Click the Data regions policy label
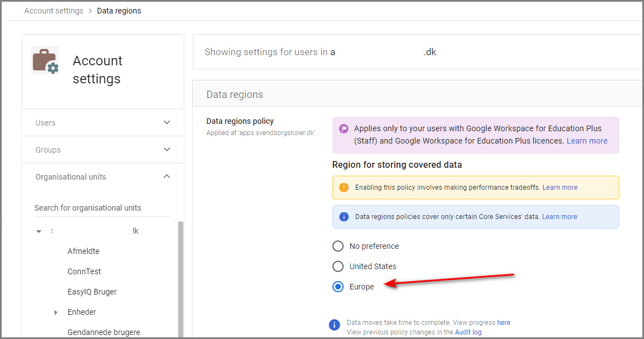This screenshot has width=644, height=339. click(240, 121)
